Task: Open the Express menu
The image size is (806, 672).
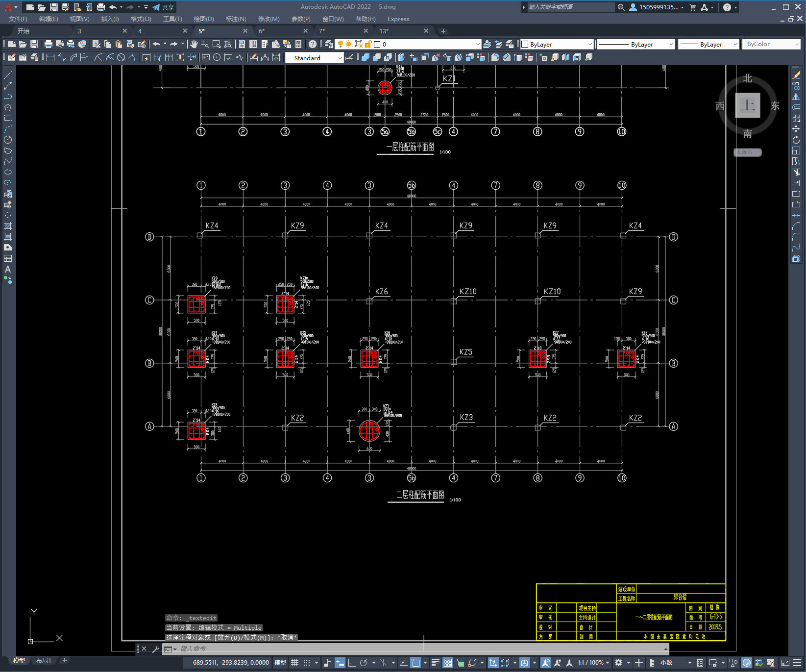Action: pos(398,19)
